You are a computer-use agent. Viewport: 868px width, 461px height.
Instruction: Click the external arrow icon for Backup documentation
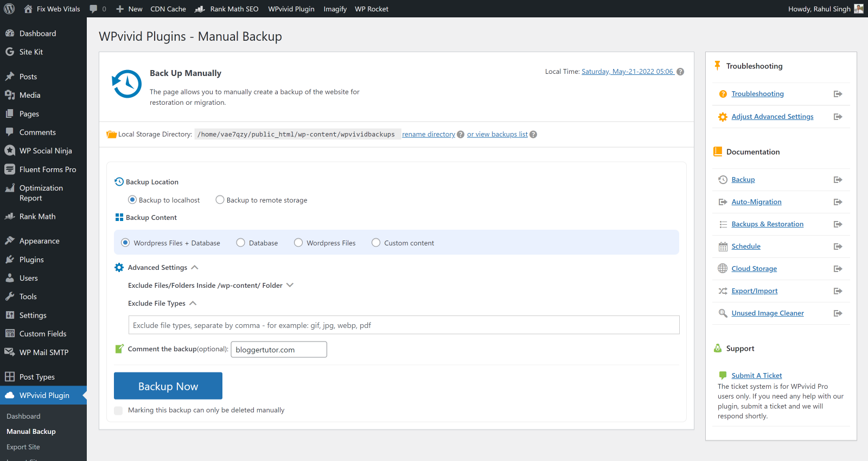[x=838, y=180]
